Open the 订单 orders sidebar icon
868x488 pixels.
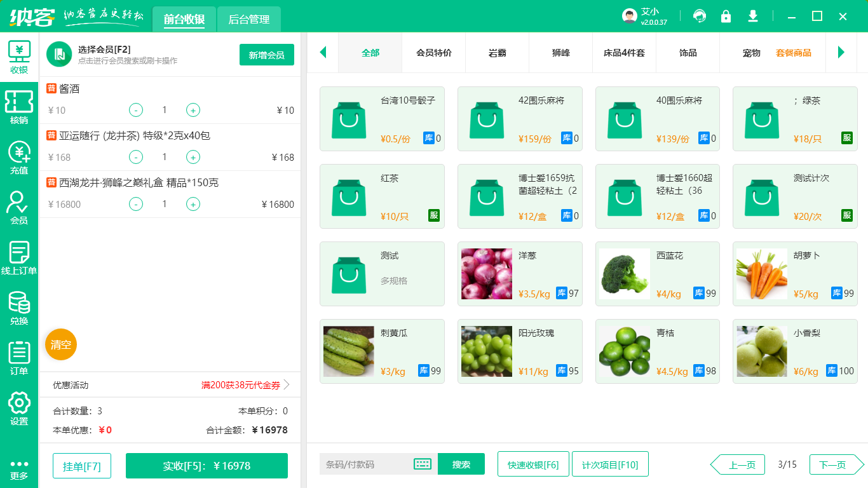(x=19, y=358)
